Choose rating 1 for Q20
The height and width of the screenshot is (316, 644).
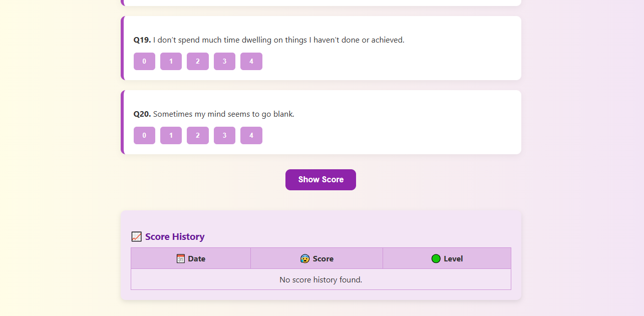click(171, 135)
